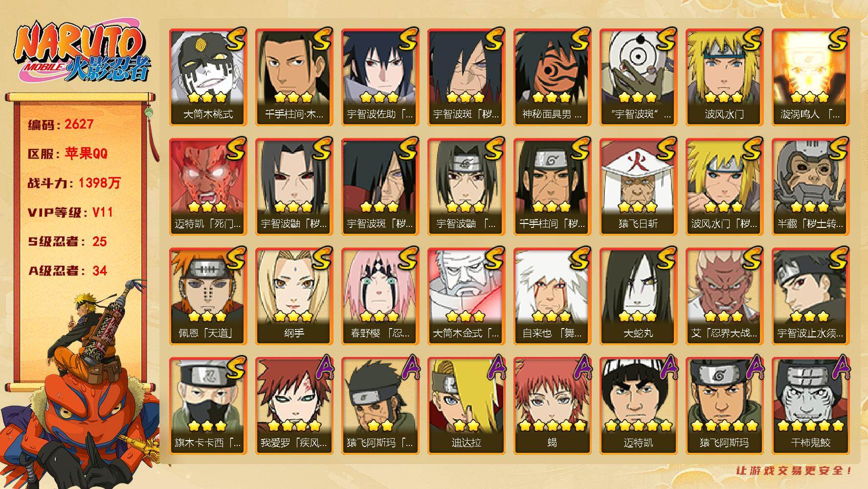Select the 迪达拉 A-rank card
Viewport: 868px width, 489px height.
pos(466,406)
